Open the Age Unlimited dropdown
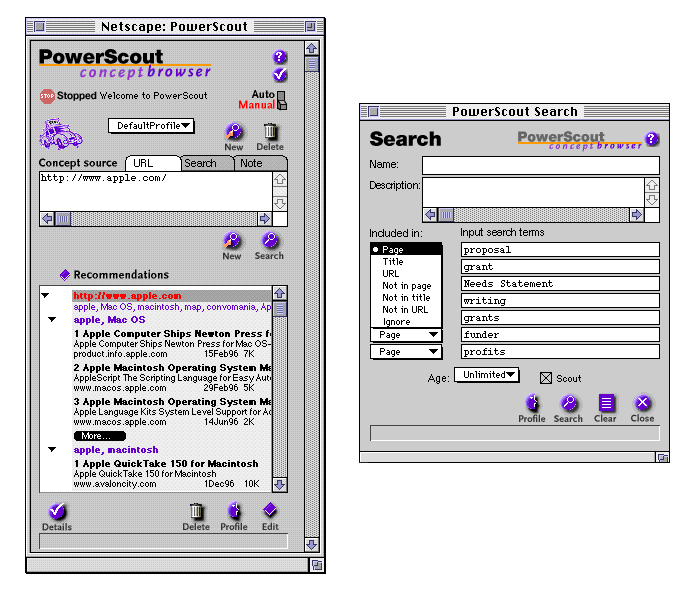The image size is (700, 600). pyautogui.click(x=487, y=375)
